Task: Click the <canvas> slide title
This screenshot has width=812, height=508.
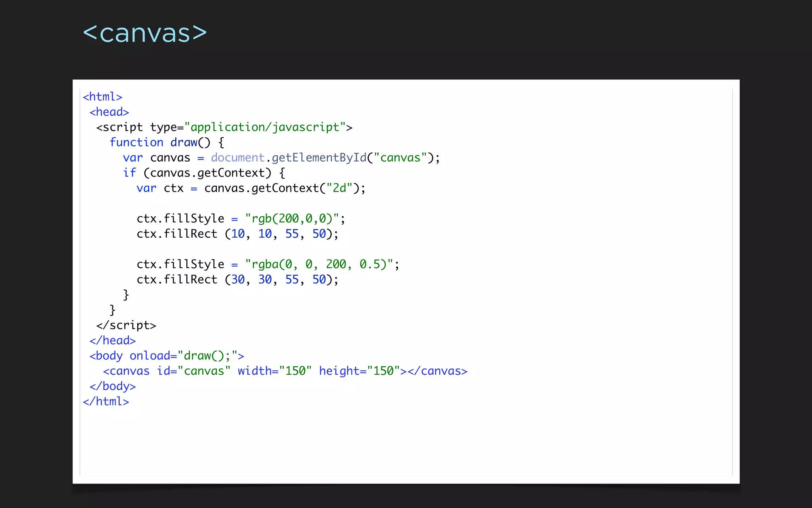Action: tap(145, 33)
